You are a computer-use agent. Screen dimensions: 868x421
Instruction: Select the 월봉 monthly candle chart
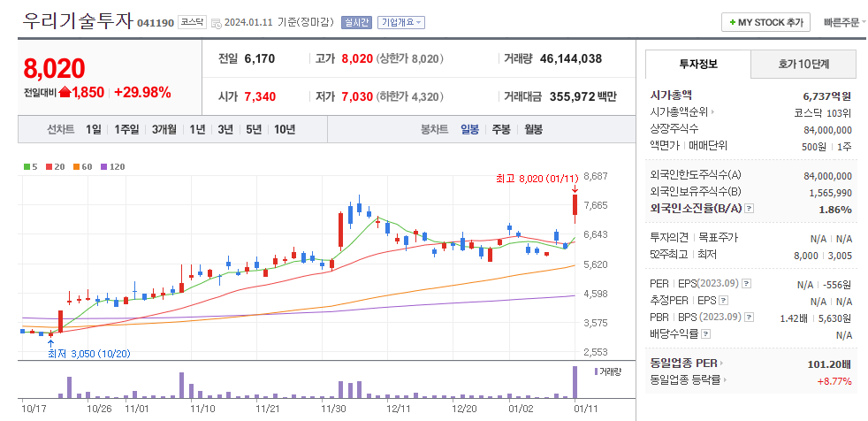[534, 130]
